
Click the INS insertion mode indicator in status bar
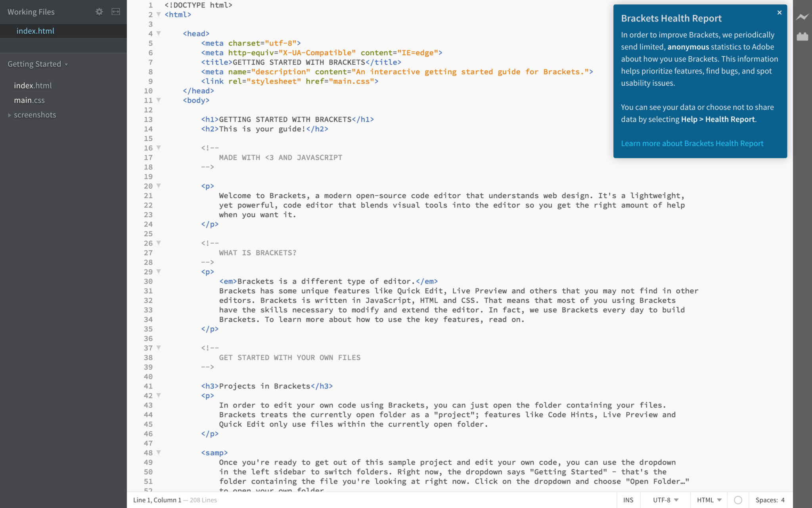(628, 500)
